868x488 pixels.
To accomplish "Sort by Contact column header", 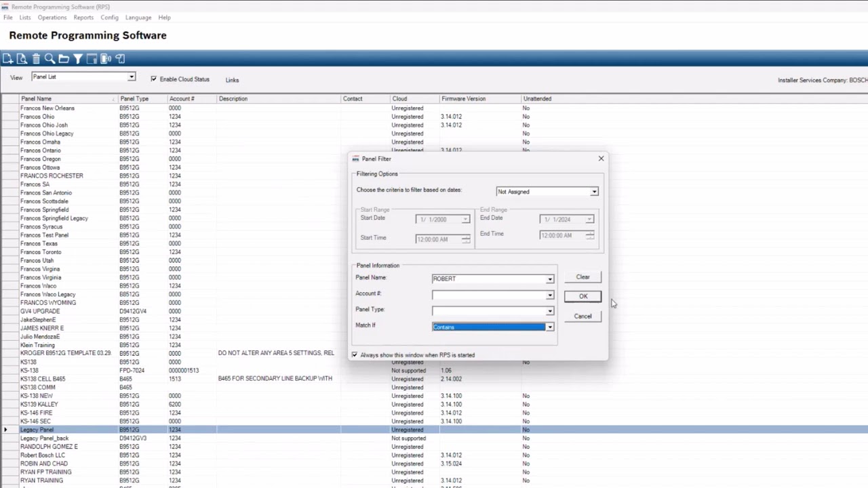I will [365, 99].
